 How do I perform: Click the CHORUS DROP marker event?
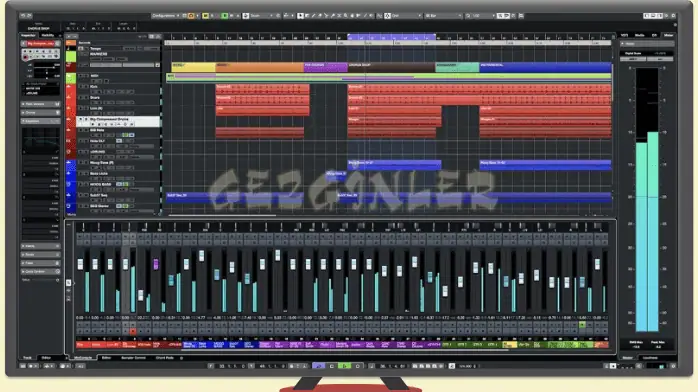coord(391,67)
